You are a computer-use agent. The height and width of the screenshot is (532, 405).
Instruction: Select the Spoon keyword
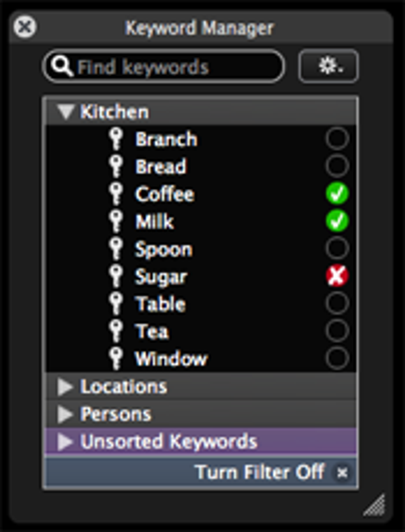pos(164,250)
